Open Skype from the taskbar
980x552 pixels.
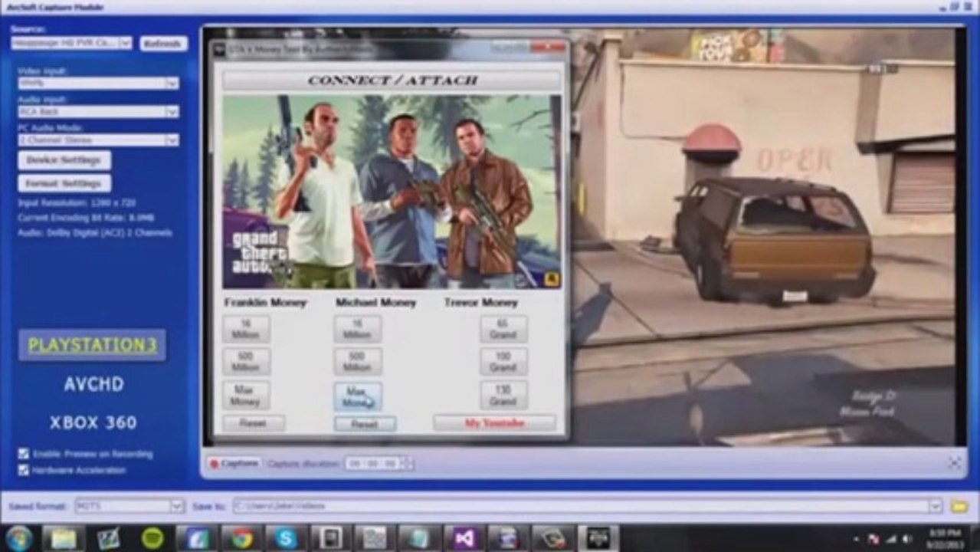[287, 538]
